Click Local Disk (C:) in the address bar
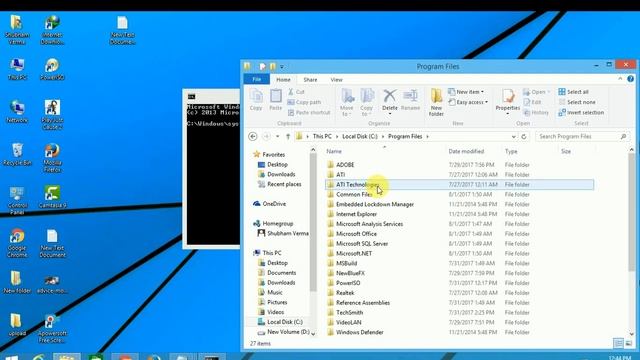This screenshot has height=360, width=640. [x=360, y=136]
